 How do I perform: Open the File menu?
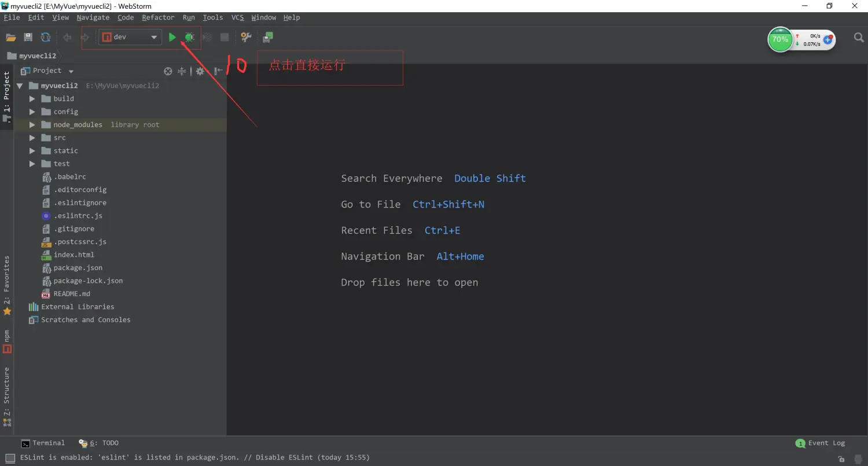12,17
